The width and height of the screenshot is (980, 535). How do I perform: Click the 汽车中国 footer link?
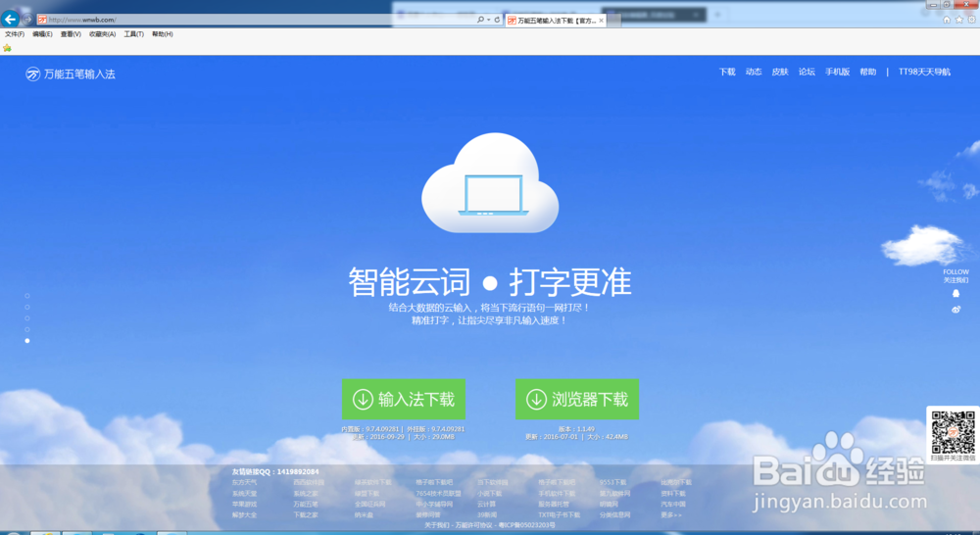[x=673, y=505]
